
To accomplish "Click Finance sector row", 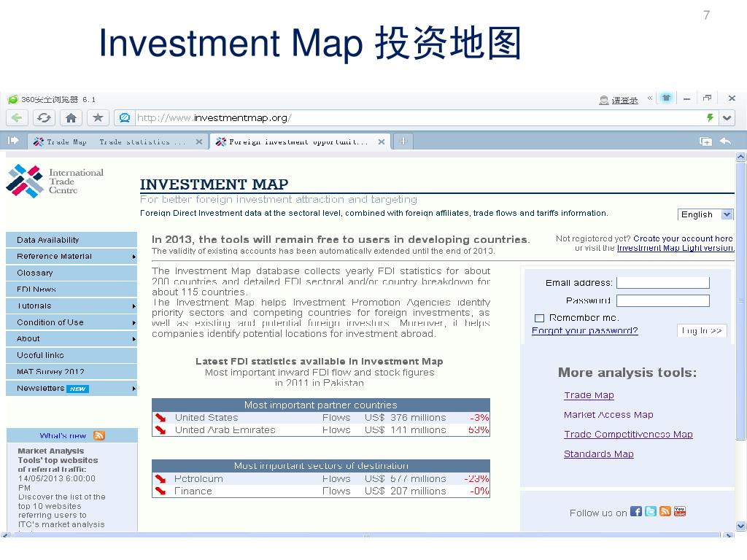I will click(x=321, y=491).
